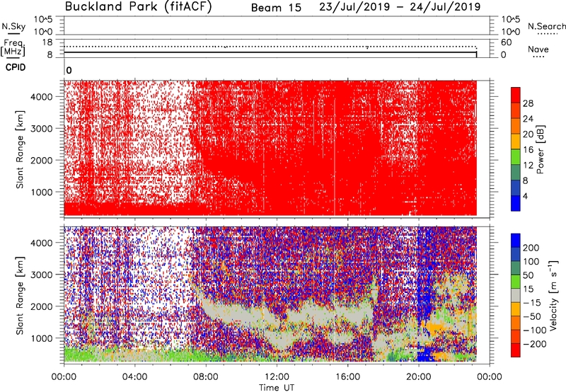This screenshot has width=566, height=392.
Task: Click the 15 label on velocity colorbar
Action: (x=528, y=289)
